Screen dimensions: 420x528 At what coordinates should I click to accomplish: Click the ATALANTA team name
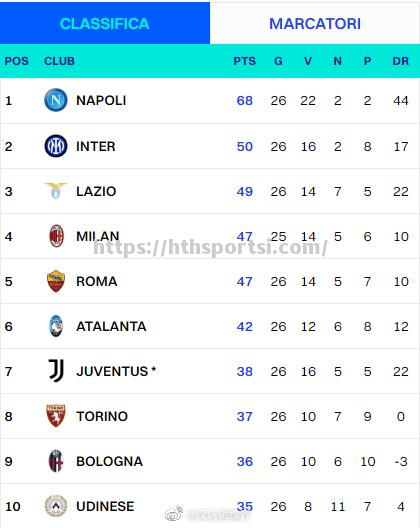coord(111,326)
